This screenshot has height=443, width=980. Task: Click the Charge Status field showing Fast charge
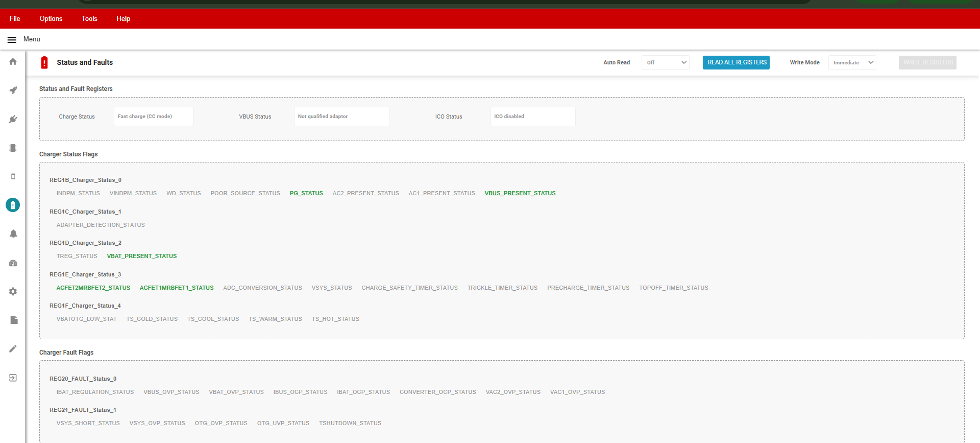tap(154, 116)
